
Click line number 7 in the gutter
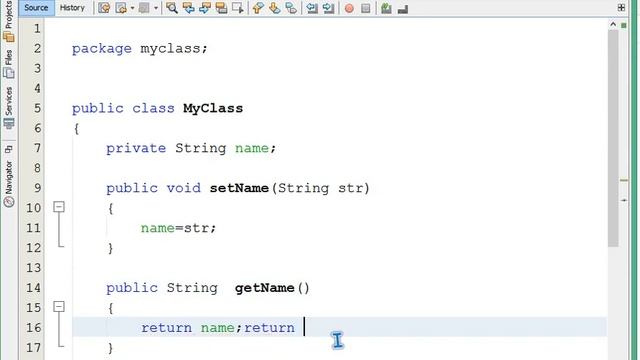[x=38, y=148]
